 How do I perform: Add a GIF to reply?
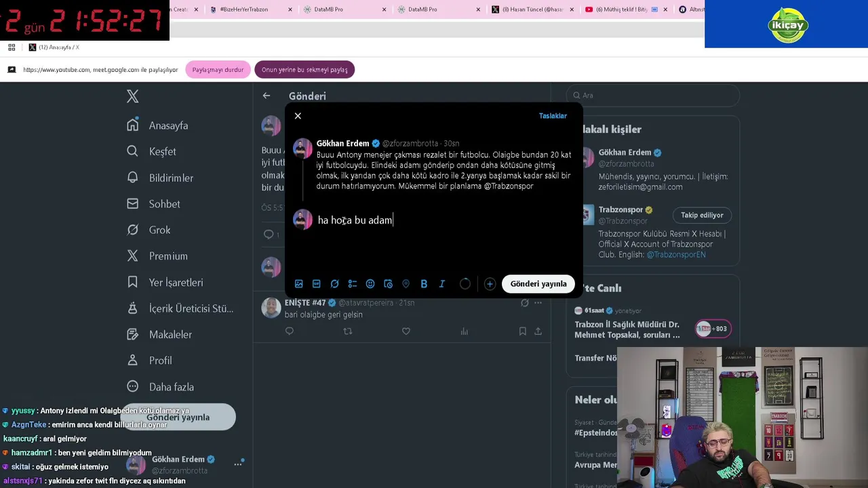click(x=317, y=284)
